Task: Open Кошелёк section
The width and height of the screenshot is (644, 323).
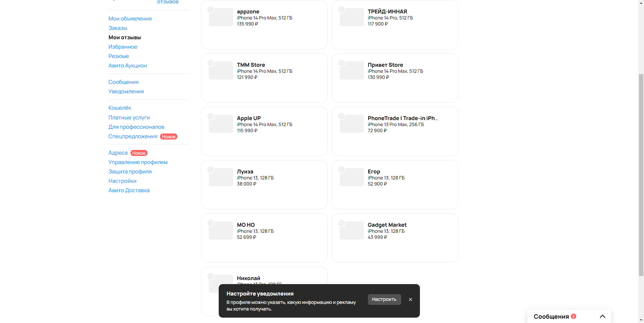Action: [120, 108]
